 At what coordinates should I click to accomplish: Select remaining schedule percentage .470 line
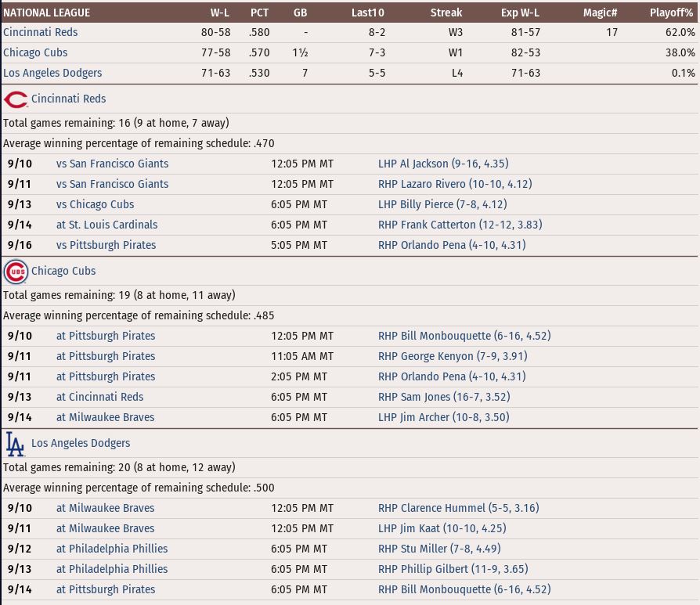click(x=139, y=144)
